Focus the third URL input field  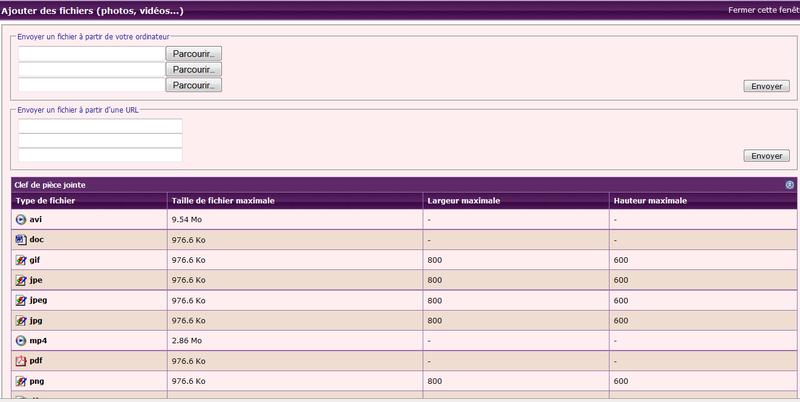click(x=100, y=155)
